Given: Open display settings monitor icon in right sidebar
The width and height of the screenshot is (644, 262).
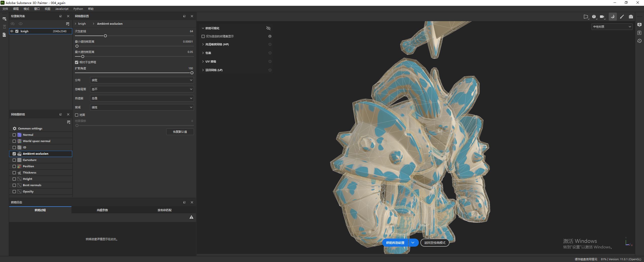Looking at the screenshot, I should 639,25.
